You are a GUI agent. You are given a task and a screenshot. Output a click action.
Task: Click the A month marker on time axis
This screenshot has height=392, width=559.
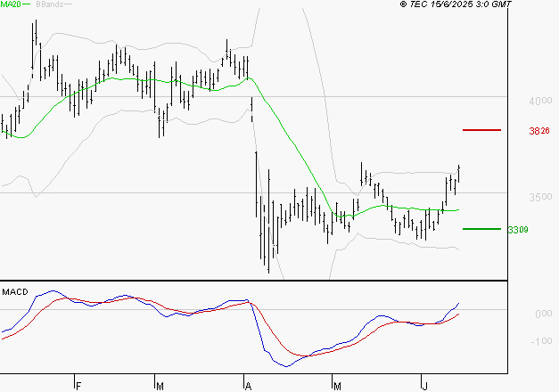(x=248, y=387)
